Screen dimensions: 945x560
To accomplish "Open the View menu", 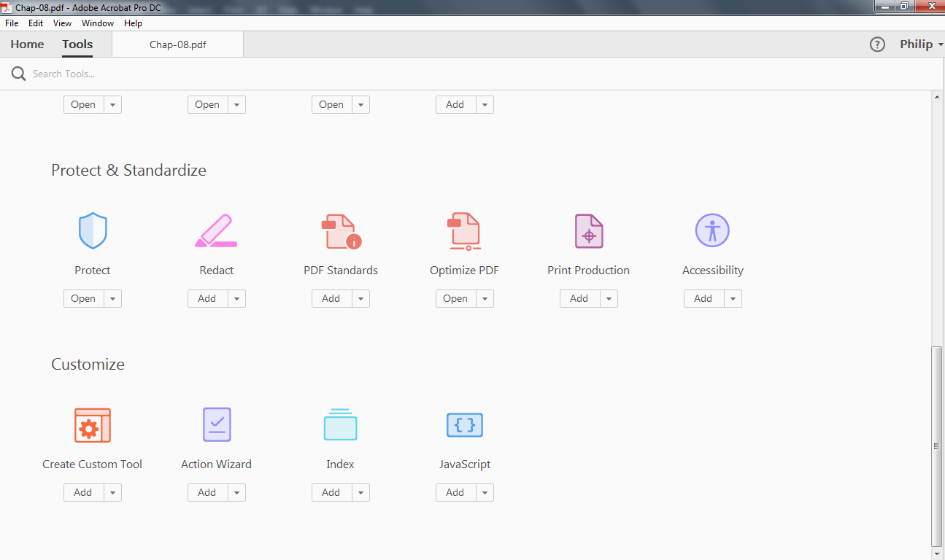I will [x=62, y=23].
